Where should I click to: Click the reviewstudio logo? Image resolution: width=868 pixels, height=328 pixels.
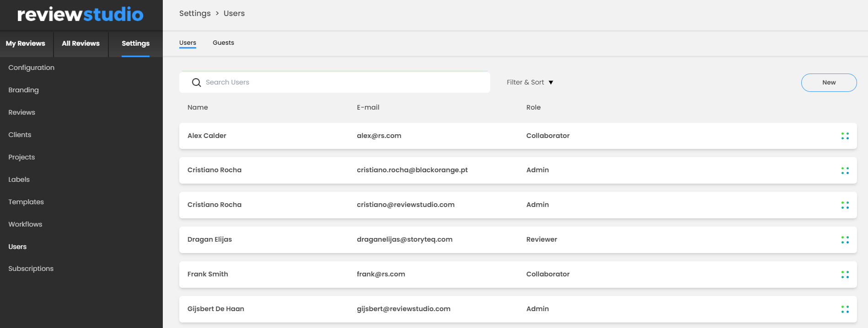coord(80,15)
